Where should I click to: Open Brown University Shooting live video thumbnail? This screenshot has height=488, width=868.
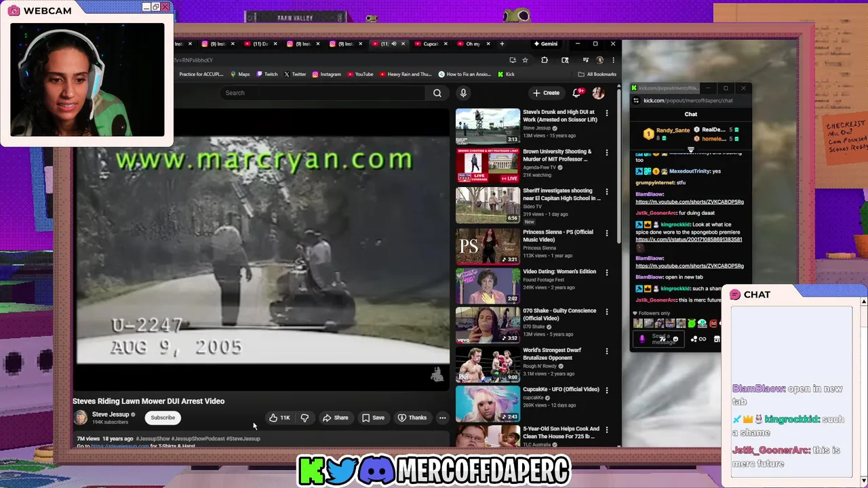tap(488, 165)
